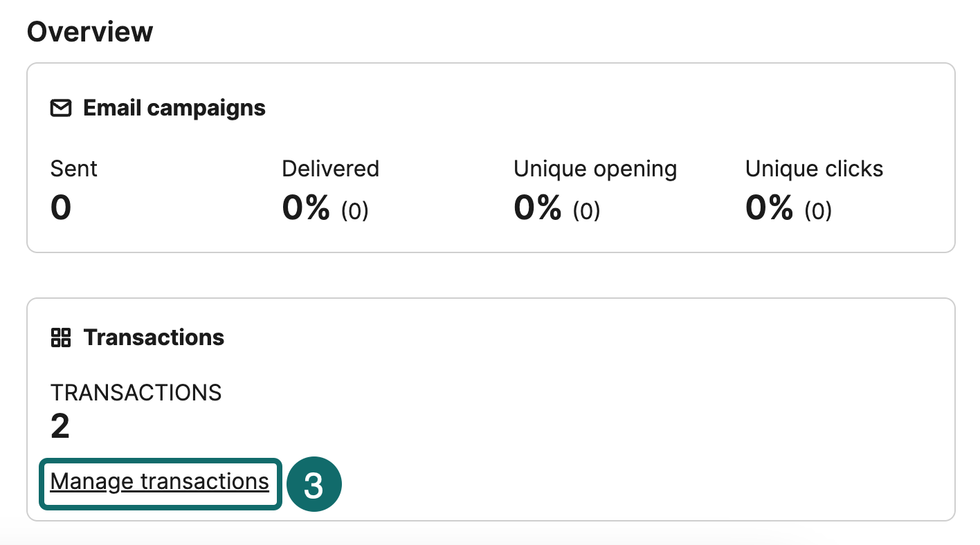
Task: Click the grid icon beside Transactions
Action: [x=61, y=338]
